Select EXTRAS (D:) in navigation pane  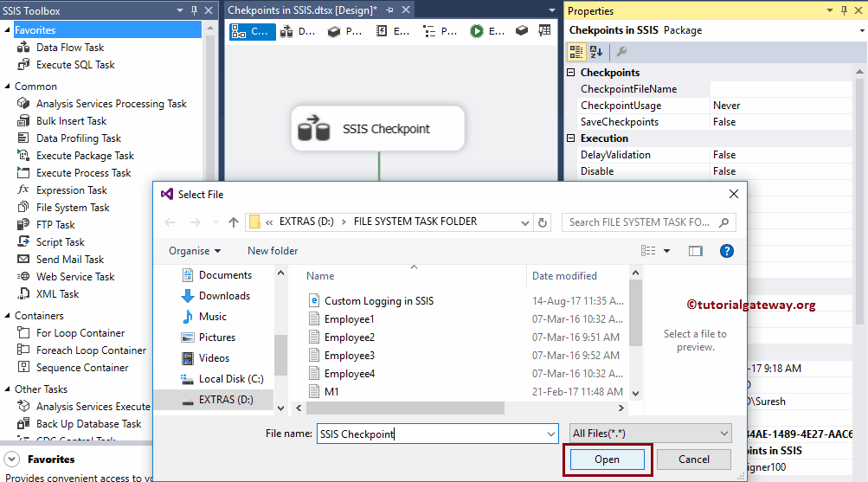[225, 400]
